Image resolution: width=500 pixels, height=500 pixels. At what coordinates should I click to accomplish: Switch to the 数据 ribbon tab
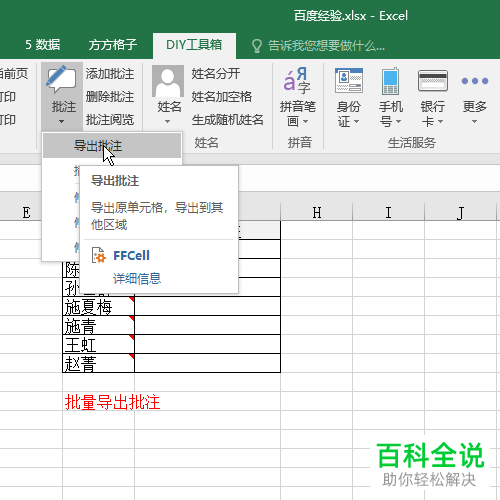tap(42, 45)
